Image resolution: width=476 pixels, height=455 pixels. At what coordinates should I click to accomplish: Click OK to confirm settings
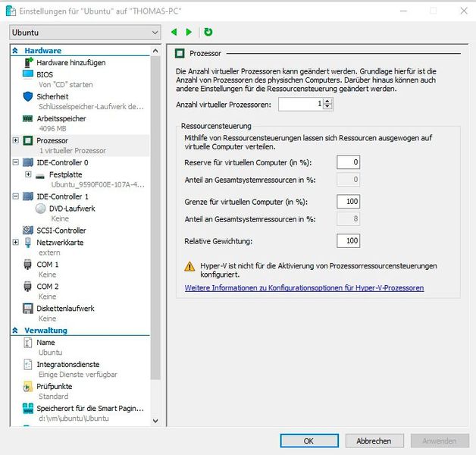(x=309, y=441)
